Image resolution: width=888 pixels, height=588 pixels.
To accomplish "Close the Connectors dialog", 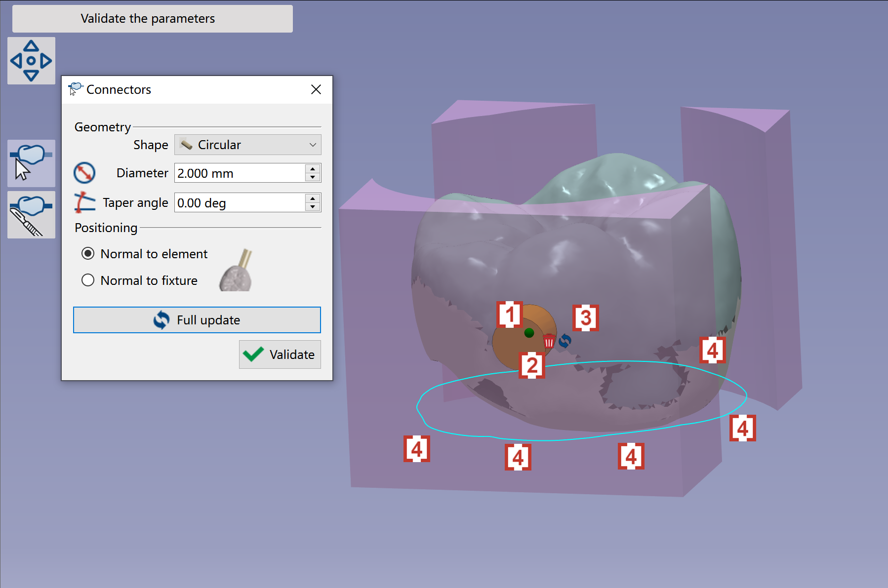I will (316, 89).
